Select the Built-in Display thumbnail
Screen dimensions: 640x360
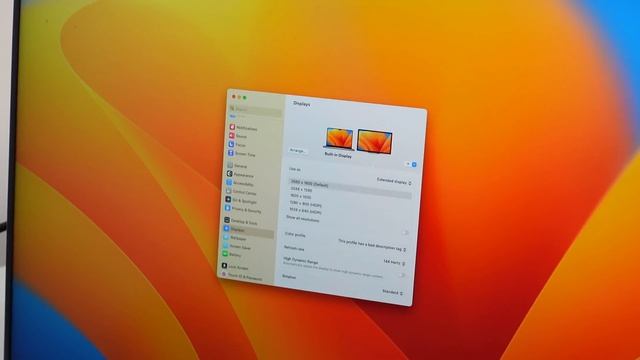tap(339, 139)
